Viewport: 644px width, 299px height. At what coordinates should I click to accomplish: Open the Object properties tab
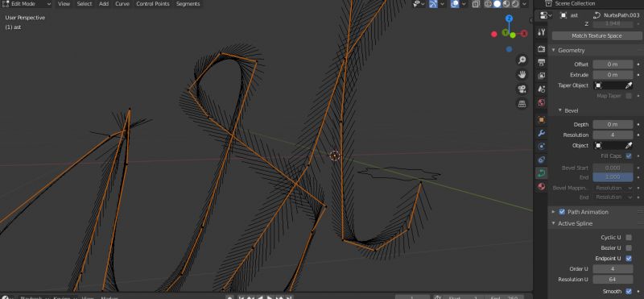coord(541,120)
